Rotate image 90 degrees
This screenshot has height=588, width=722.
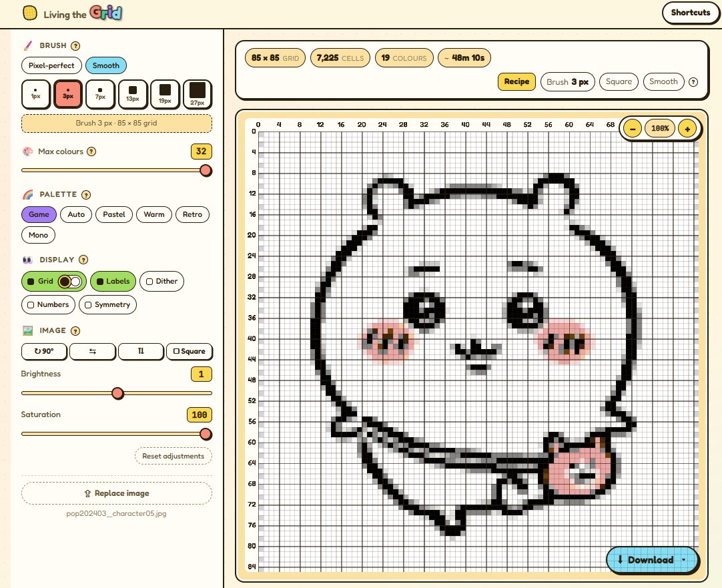coord(44,351)
